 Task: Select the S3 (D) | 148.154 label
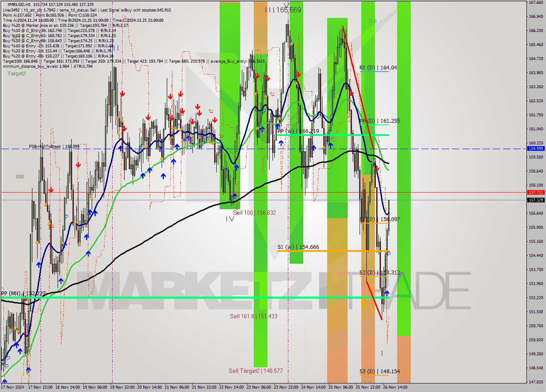click(380, 372)
